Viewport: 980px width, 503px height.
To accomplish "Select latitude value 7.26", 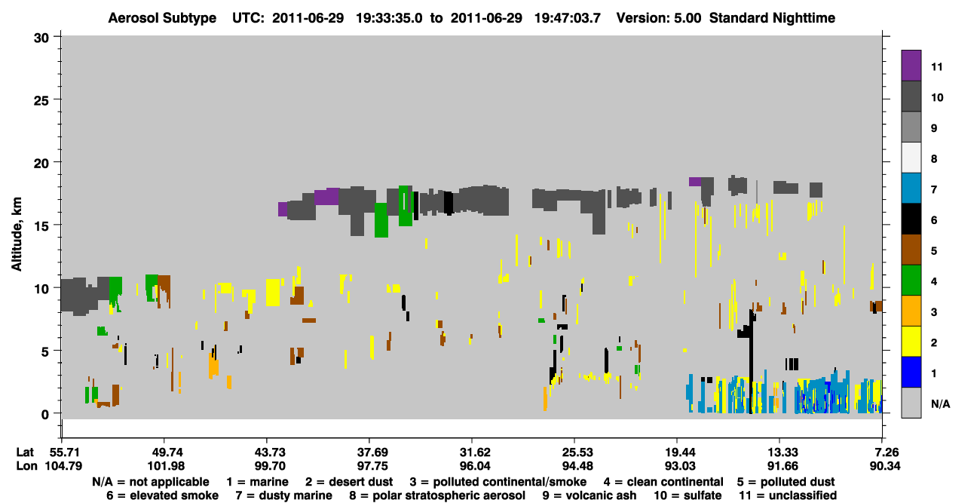I will (885, 452).
